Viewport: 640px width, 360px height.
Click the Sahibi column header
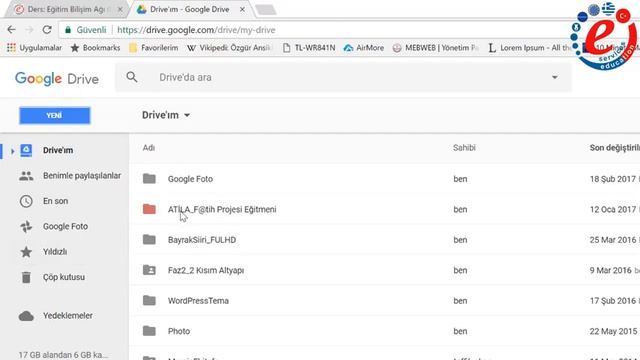pos(464,148)
